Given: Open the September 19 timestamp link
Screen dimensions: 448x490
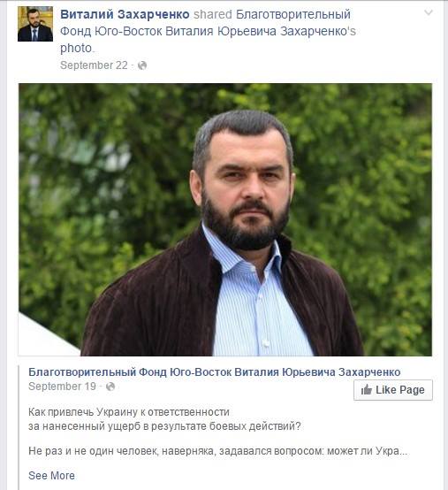Looking at the screenshot, I should [x=62, y=387].
